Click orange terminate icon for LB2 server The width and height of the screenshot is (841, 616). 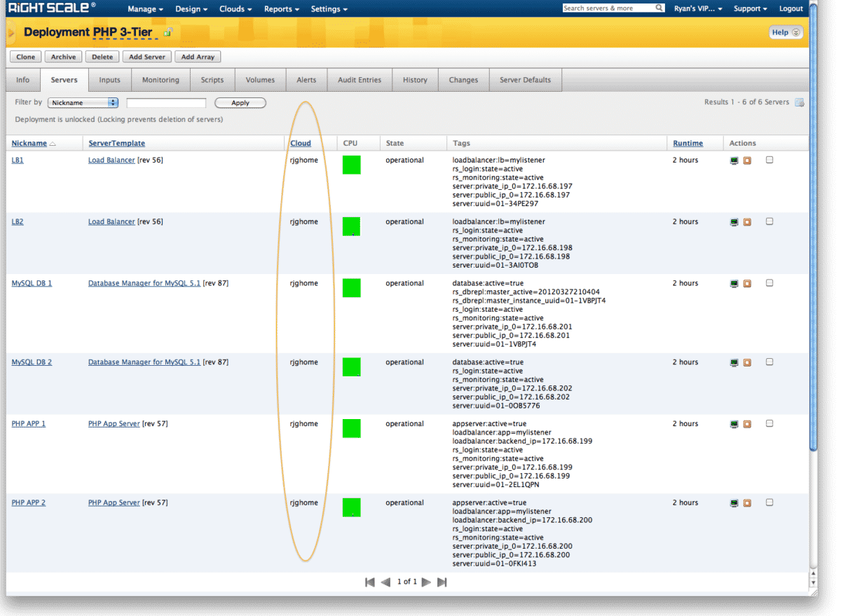click(x=747, y=222)
